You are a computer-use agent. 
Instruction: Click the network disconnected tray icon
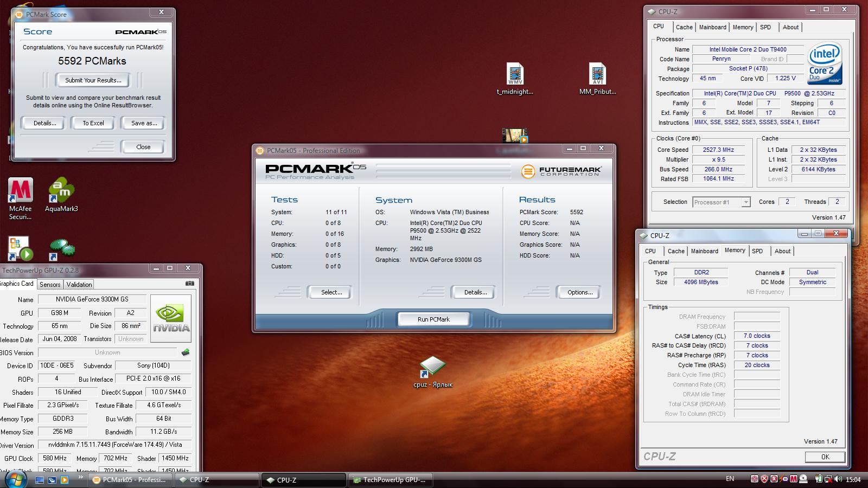pos(828,479)
